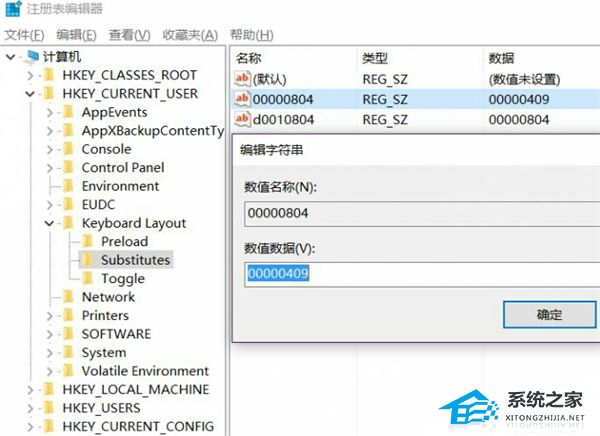Click the Toggle folder icon
The image size is (600, 436).
click(88, 279)
